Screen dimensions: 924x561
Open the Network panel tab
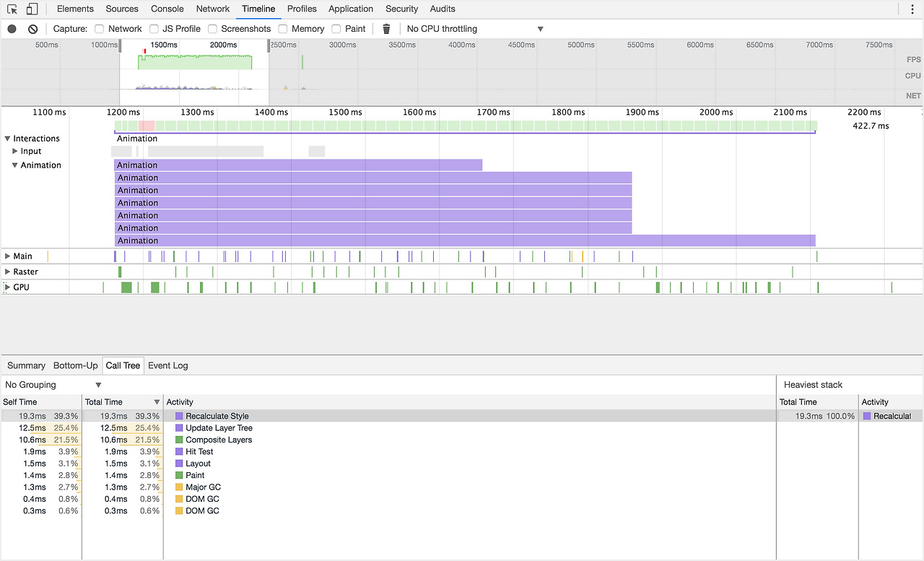pyautogui.click(x=213, y=9)
